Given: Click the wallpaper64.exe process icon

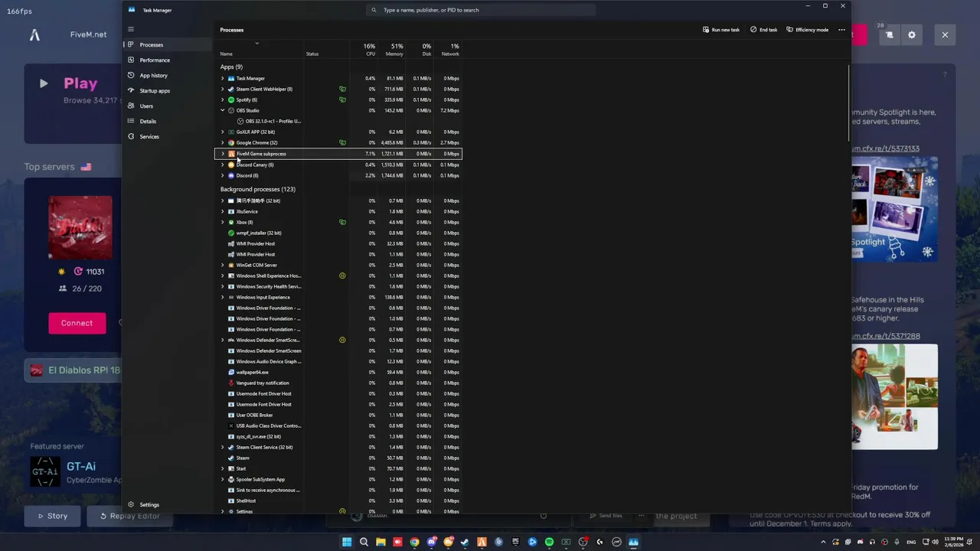Looking at the screenshot, I should (231, 372).
